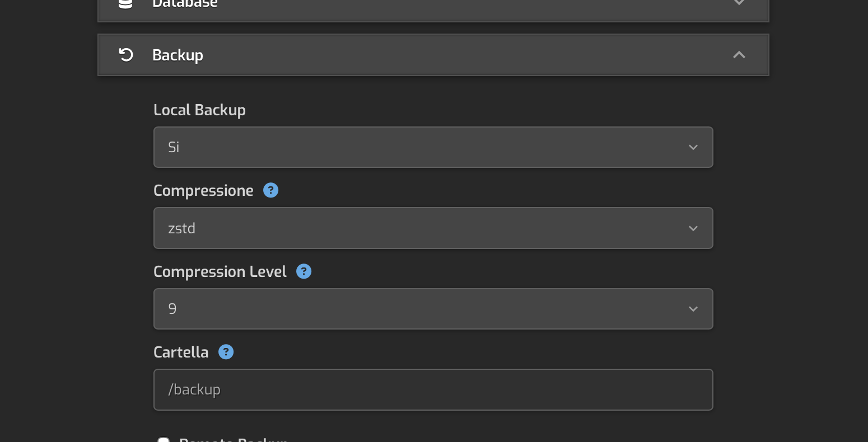
Task: Open the Compressione dropdown showing zstd
Action: [426, 228]
